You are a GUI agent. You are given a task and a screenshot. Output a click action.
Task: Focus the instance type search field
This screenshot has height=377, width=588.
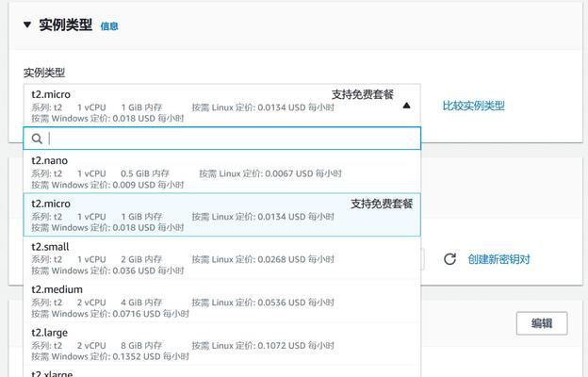click(x=222, y=139)
